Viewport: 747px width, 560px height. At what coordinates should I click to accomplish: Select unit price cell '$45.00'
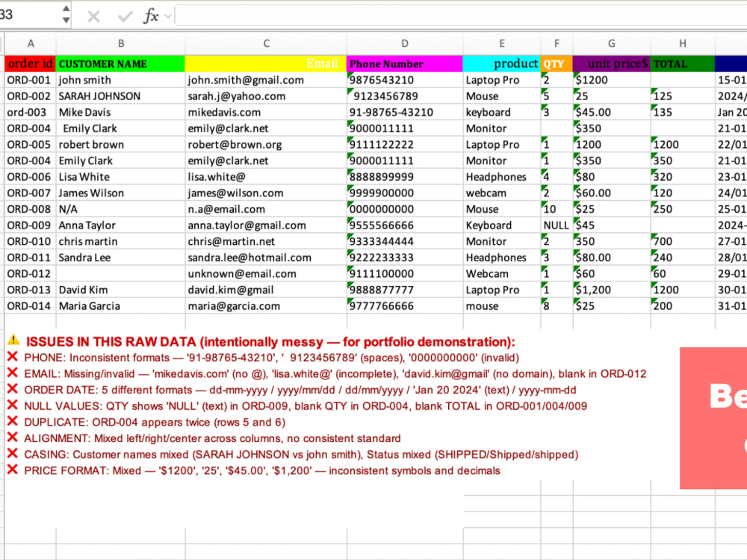(x=612, y=113)
